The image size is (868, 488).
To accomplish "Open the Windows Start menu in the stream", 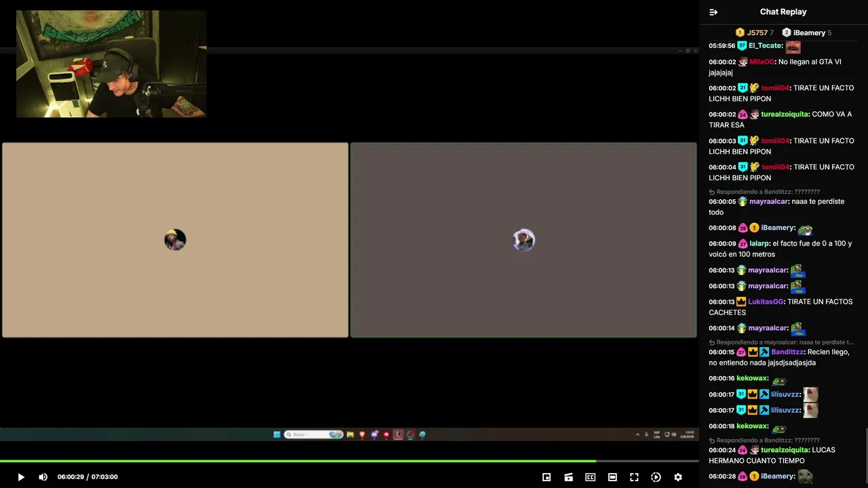I will (277, 434).
